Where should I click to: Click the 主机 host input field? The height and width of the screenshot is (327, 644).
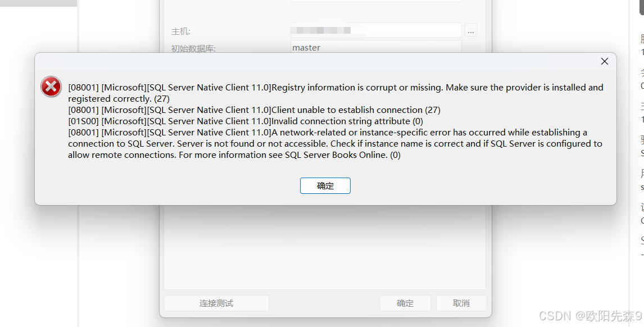tap(376, 30)
